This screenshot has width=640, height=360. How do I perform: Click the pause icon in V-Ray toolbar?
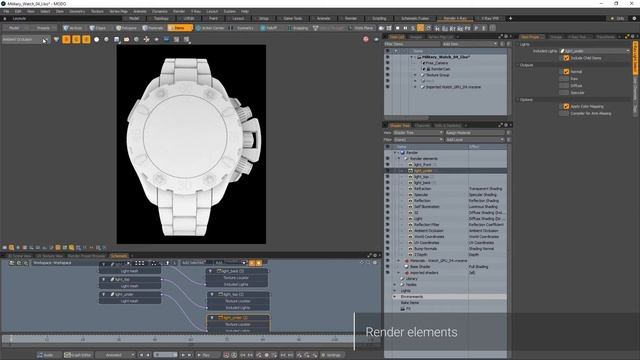(405, 28)
